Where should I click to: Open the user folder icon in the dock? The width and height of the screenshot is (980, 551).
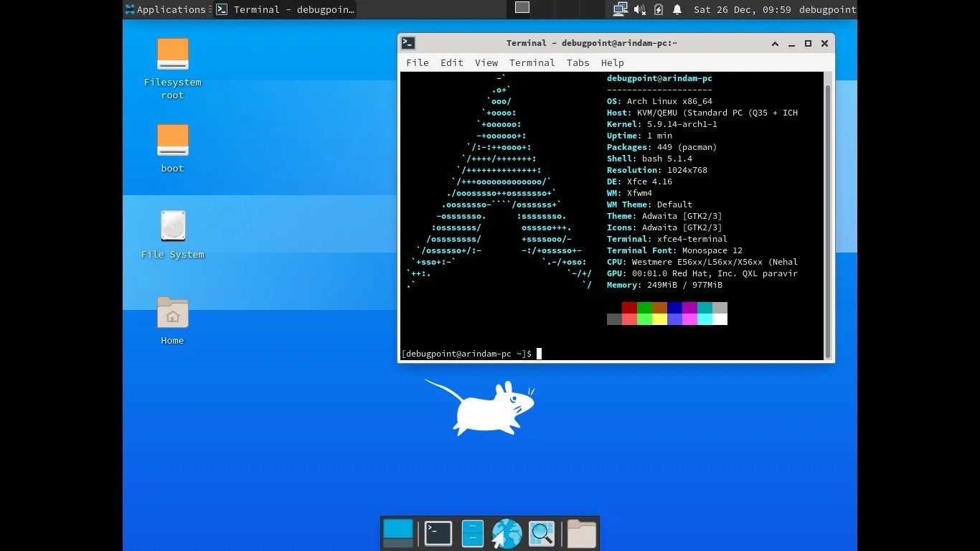[581, 533]
